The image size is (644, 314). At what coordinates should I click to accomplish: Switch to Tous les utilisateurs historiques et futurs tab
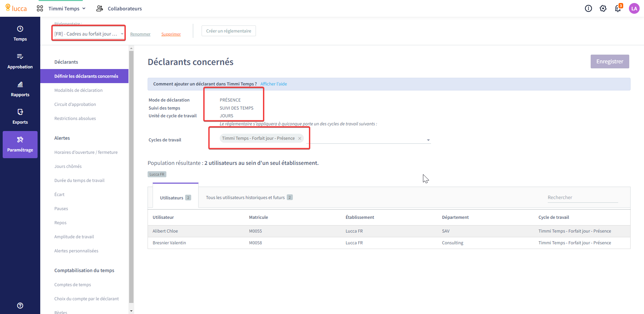249,197
